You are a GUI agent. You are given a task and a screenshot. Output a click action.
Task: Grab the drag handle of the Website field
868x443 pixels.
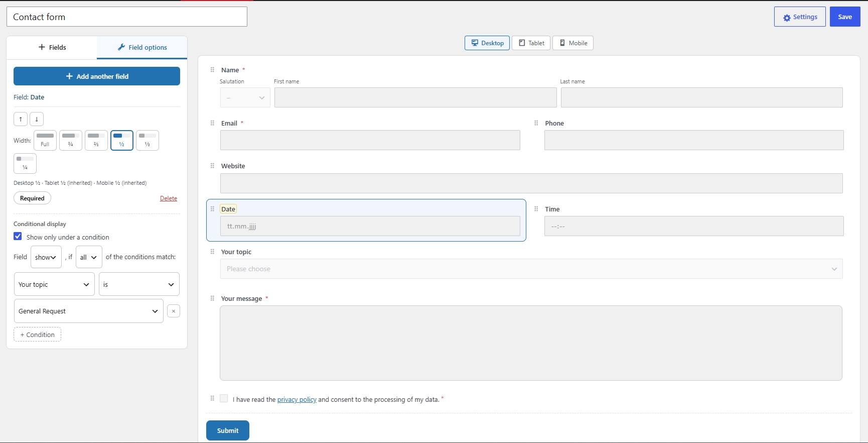coord(212,166)
